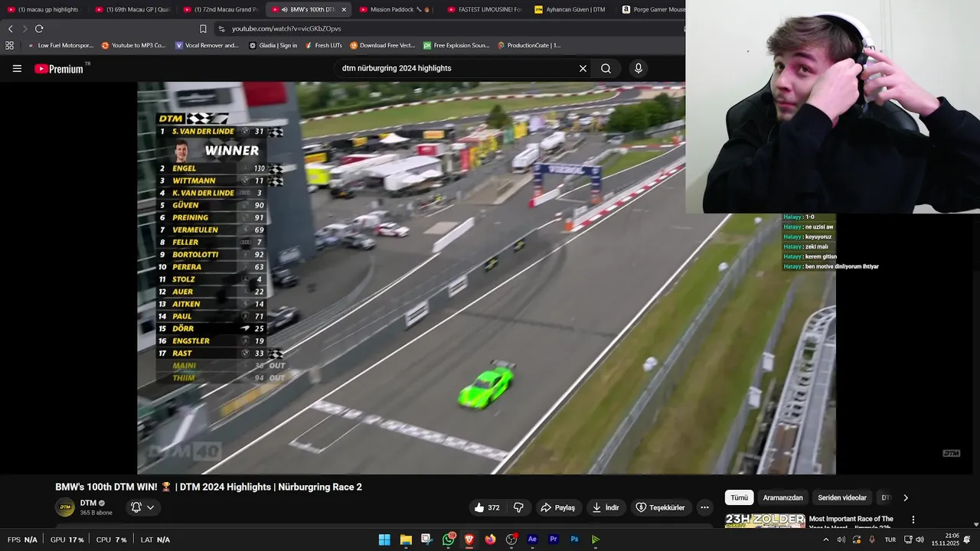This screenshot has height=551, width=980.
Task: Open the YouTube hamburger guide menu
Action: (17, 68)
